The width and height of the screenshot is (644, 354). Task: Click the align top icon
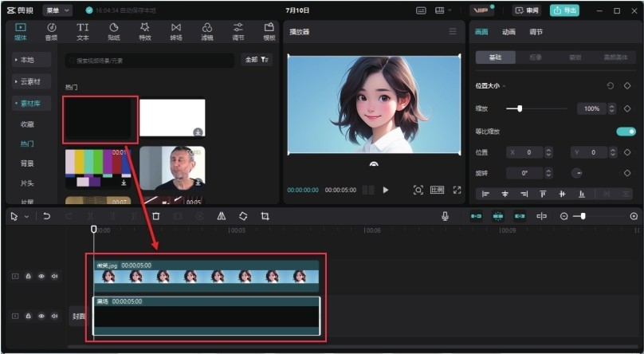543,194
